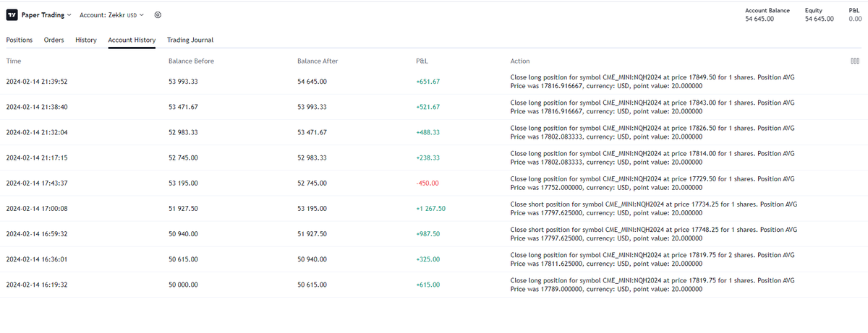Image resolution: width=868 pixels, height=333 pixels.
Task: Select the Account History tab
Action: (132, 40)
